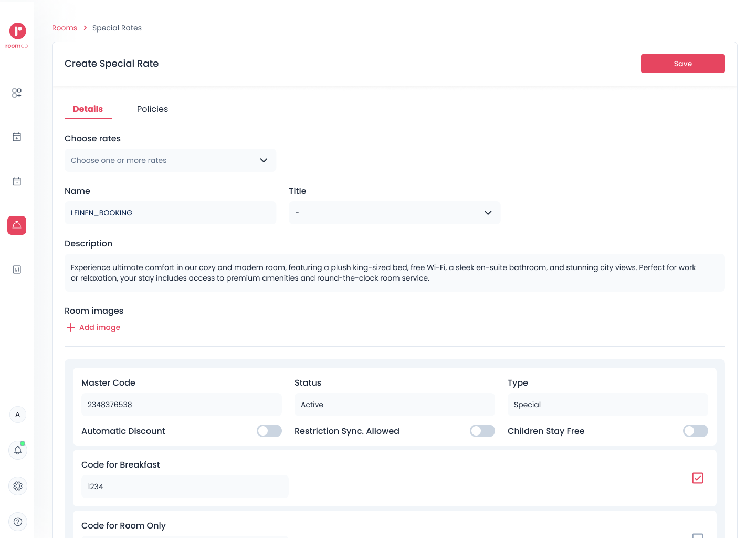Open the dashboard widgets icon in sidebar

pyautogui.click(x=17, y=93)
